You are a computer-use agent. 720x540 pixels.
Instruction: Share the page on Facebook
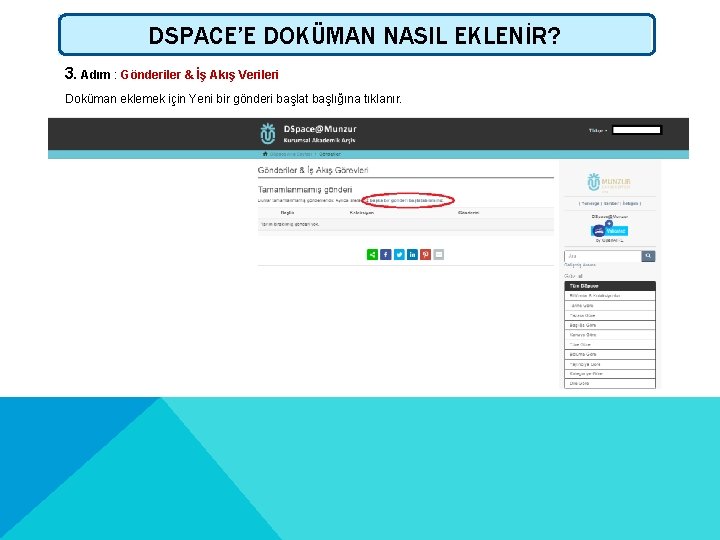coord(386,254)
